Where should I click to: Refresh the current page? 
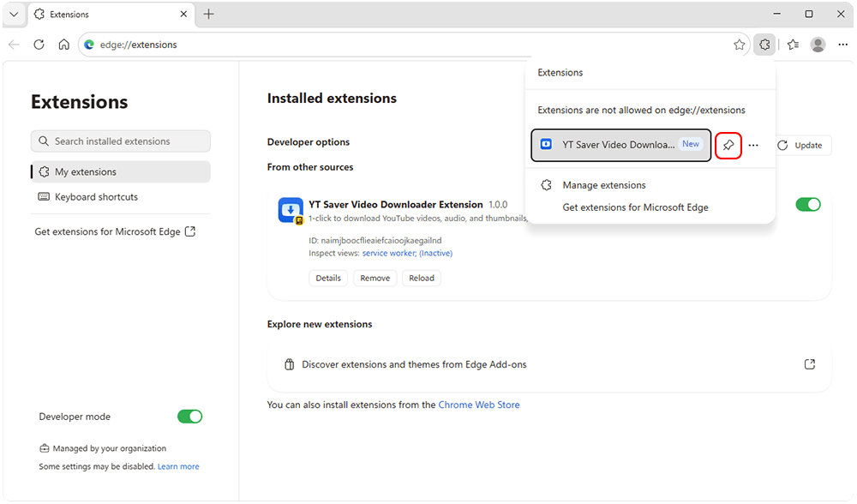(39, 45)
